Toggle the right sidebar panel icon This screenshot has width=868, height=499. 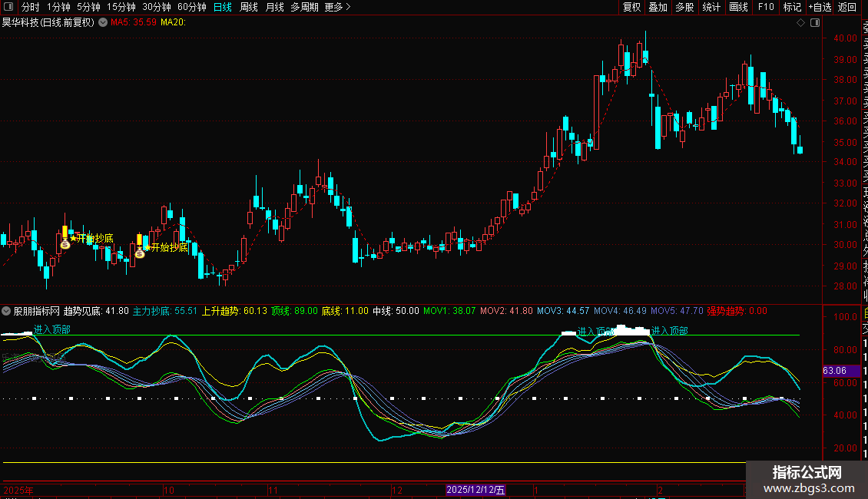pos(815,23)
